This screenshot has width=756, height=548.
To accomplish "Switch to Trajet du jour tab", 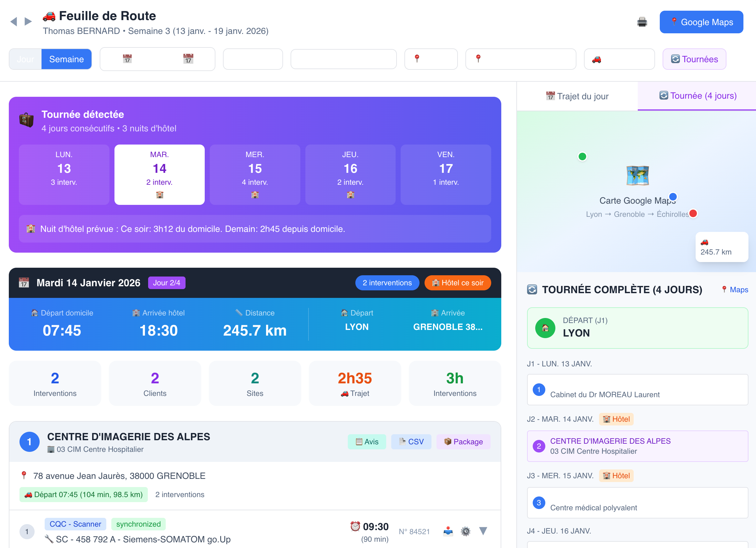I will (x=577, y=96).
